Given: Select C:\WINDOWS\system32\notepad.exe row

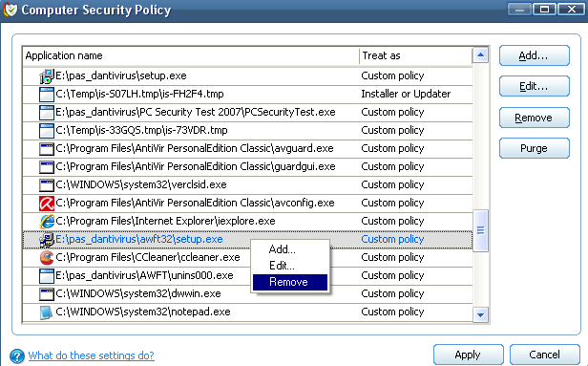Looking at the screenshot, I should 247,312.
